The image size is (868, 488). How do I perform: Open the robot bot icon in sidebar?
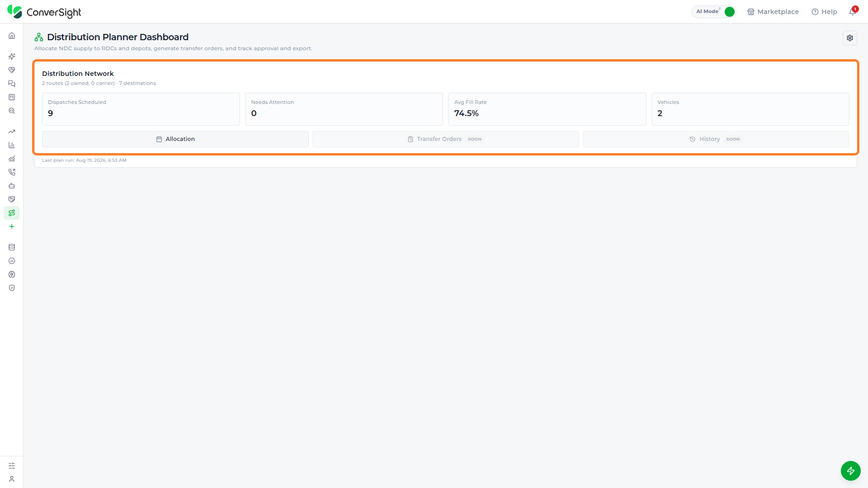click(12, 186)
